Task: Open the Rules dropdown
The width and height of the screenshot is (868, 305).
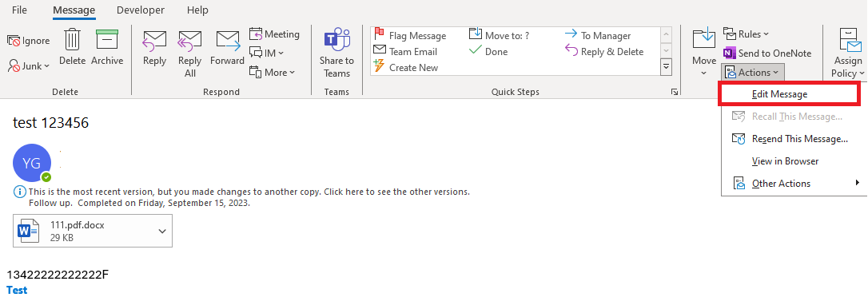Action: (x=747, y=34)
